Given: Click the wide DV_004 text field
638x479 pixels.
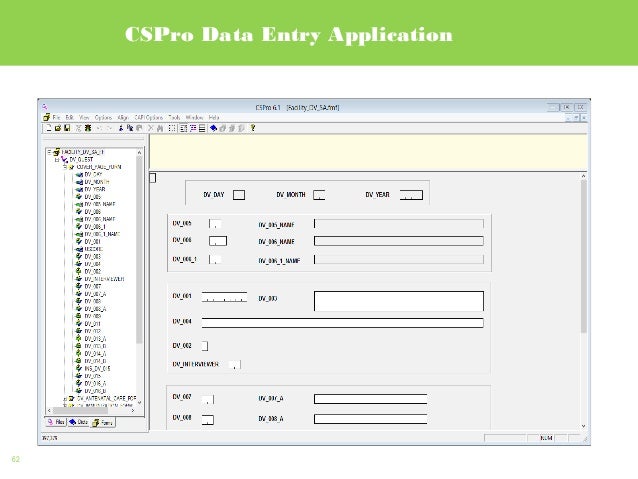Looking at the screenshot, I should [343, 323].
